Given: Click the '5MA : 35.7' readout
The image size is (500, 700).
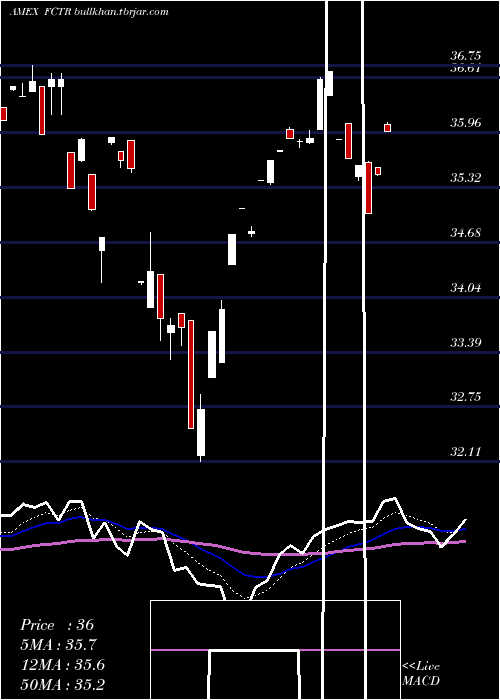Looking at the screenshot, I should coord(58,645).
